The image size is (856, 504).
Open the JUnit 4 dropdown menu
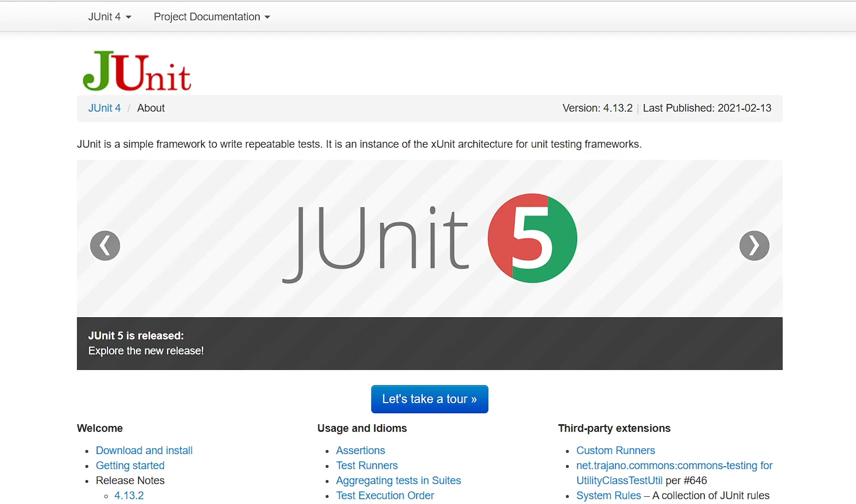(109, 17)
